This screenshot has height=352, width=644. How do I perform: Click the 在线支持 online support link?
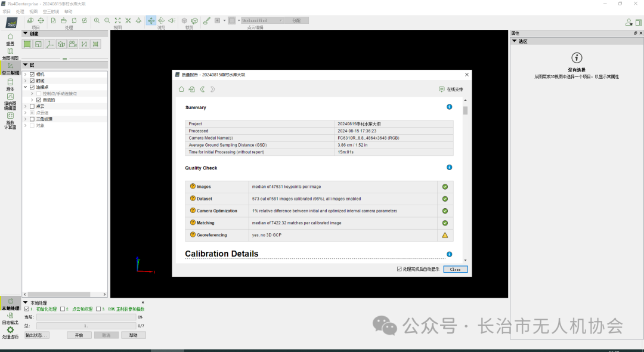point(451,89)
